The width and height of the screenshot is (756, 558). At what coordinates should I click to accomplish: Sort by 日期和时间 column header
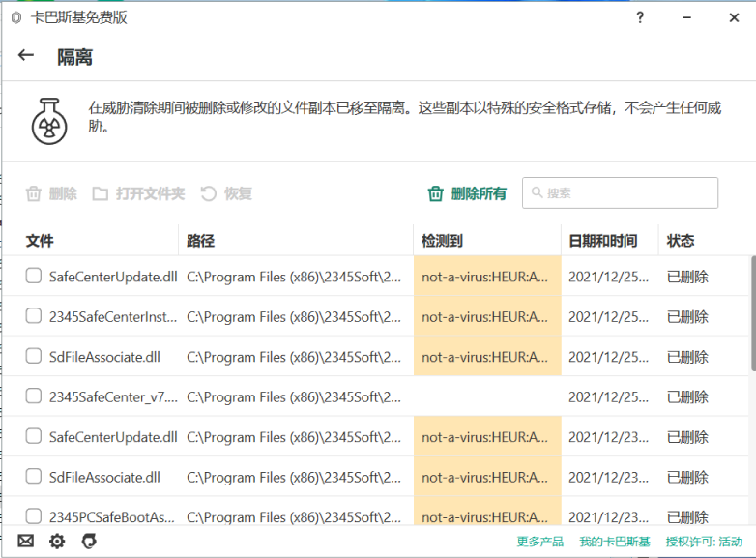click(602, 241)
